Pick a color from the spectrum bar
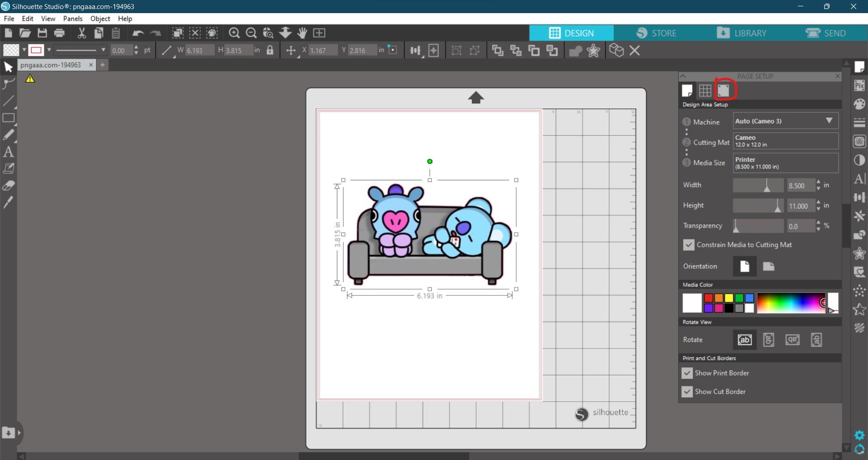This screenshot has width=868, height=460. [792, 303]
